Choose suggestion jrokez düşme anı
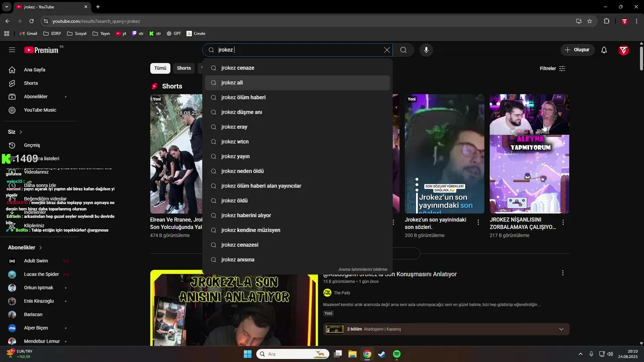Screen dimensions: 644x362 [x=297, y=112]
